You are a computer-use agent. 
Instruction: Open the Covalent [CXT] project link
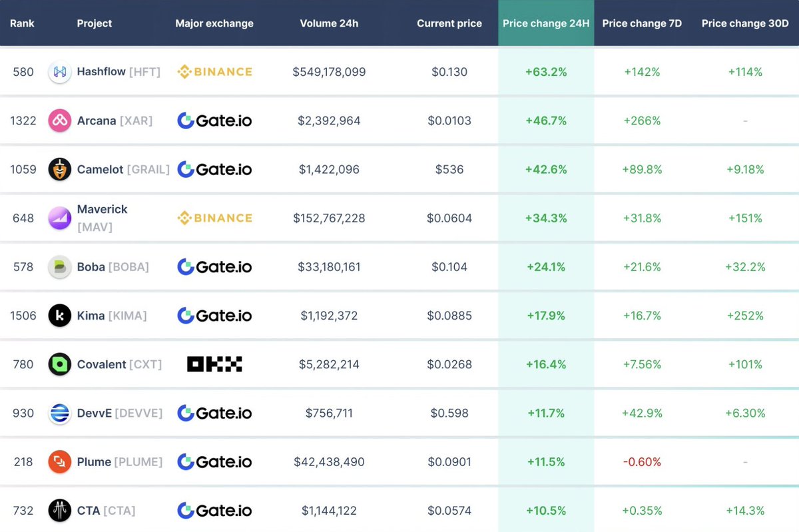coord(119,364)
